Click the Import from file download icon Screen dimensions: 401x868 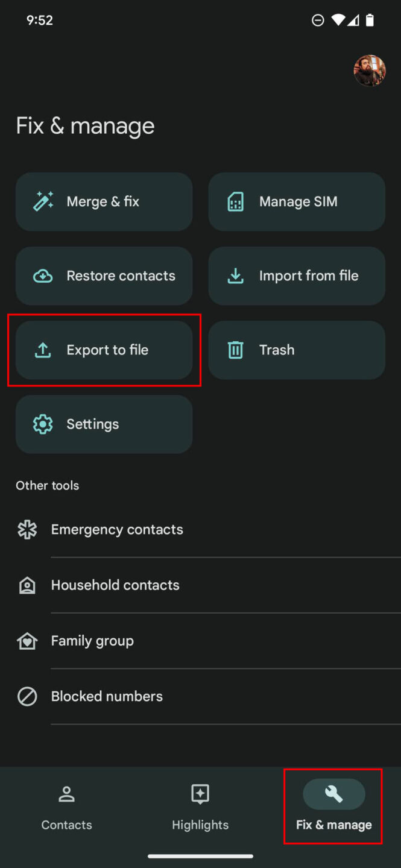pyautogui.click(x=235, y=275)
